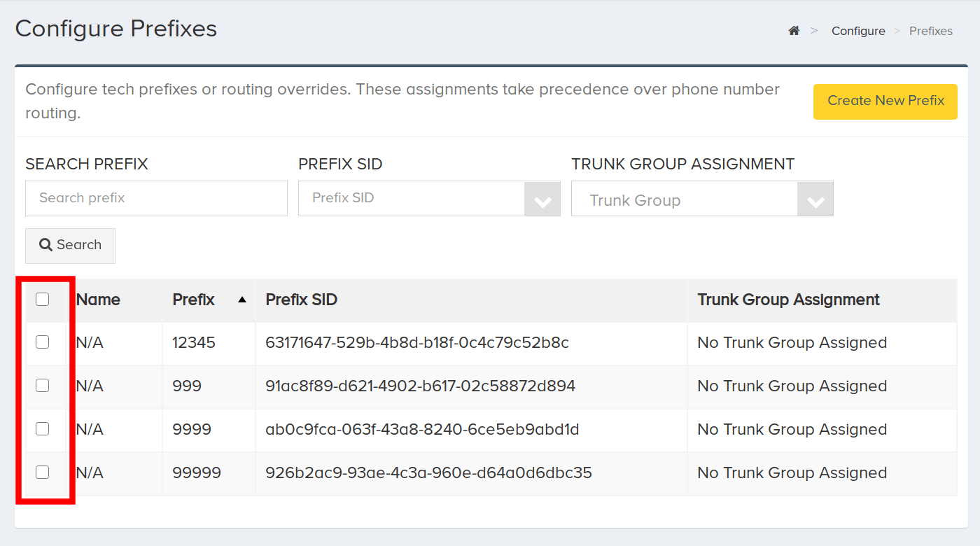Select SID 91ac8f89-d621-4902-b617-02c58872d894
Viewport: 980px width, 546px height.
[421, 386]
